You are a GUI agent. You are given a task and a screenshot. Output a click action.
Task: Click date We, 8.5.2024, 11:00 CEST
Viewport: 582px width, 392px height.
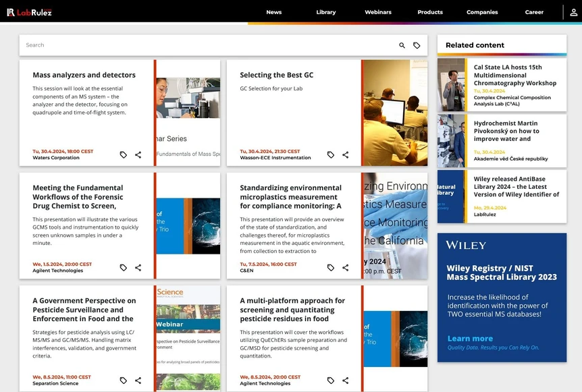pos(61,376)
